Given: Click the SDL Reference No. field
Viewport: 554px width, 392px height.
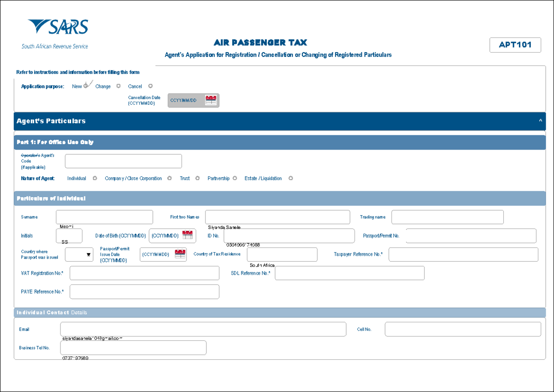Looking at the screenshot, I should (349, 273).
